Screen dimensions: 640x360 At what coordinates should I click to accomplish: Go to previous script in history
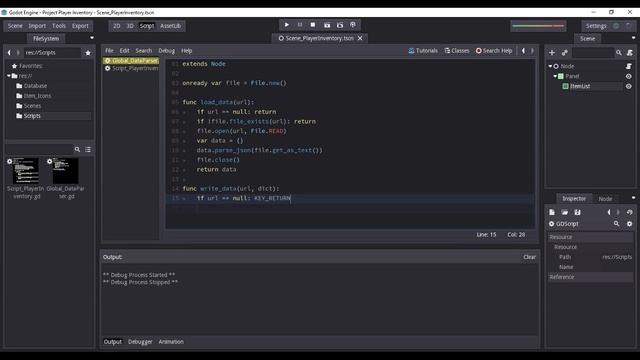pos(524,51)
